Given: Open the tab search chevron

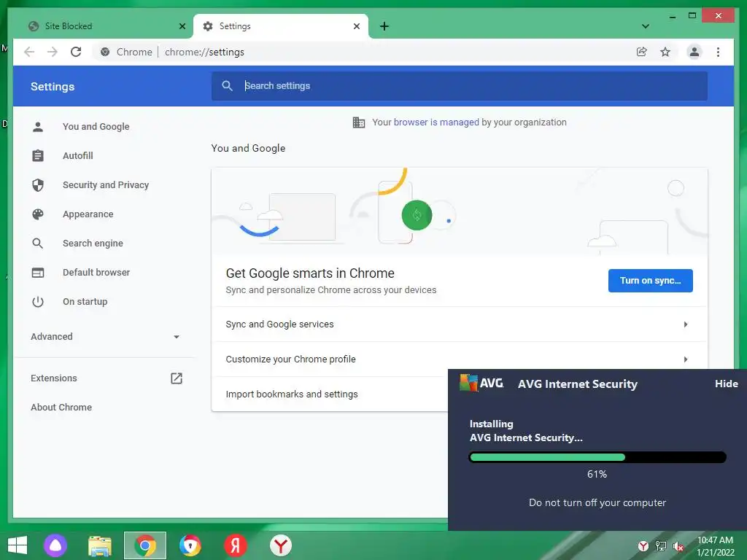Looking at the screenshot, I should (x=646, y=26).
